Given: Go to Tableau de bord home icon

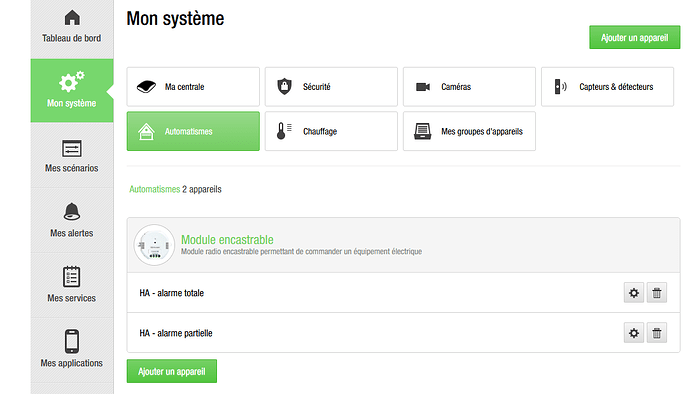Looking at the screenshot, I should pos(72,18).
